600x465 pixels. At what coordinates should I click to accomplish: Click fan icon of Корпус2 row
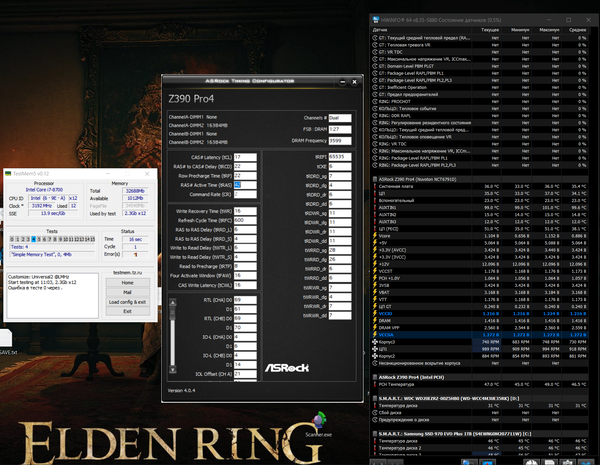click(375, 356)
